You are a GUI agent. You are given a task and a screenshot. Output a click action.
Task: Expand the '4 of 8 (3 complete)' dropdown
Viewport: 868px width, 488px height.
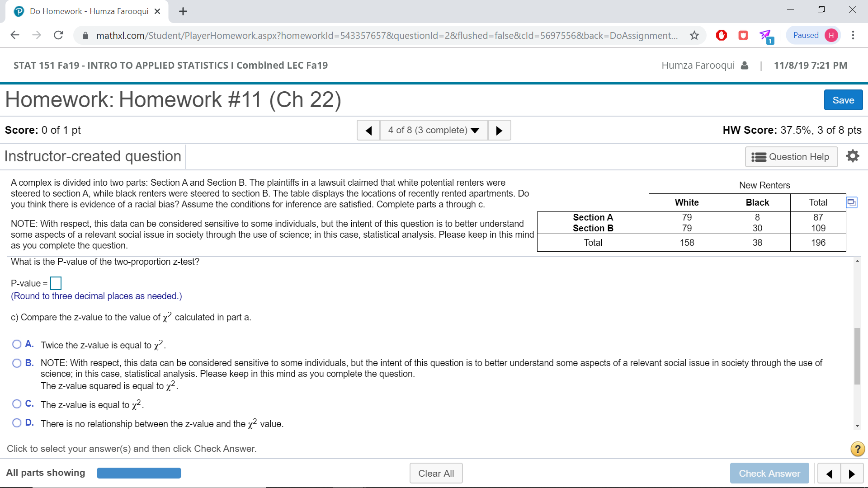[x=434, y=131]
